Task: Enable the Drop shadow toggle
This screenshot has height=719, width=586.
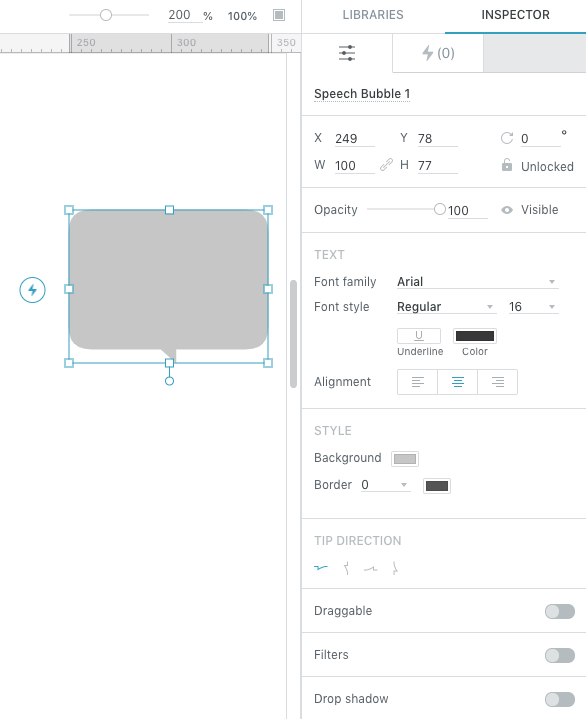Action: coord(559,699)
